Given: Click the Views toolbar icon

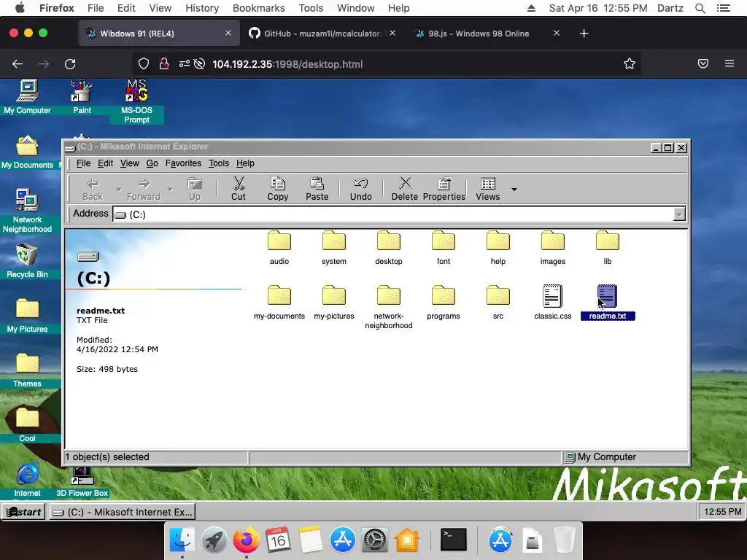Looking at the screenshot, I should tap(488, 189).
